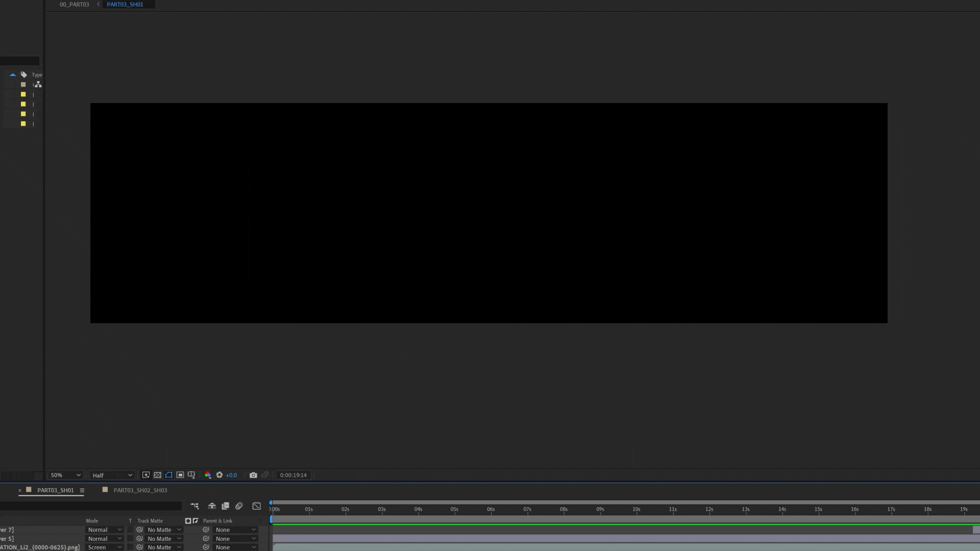Open the show channel color icon
The image size is (980, 551).
pyautogui.click(x=208, y=475)
